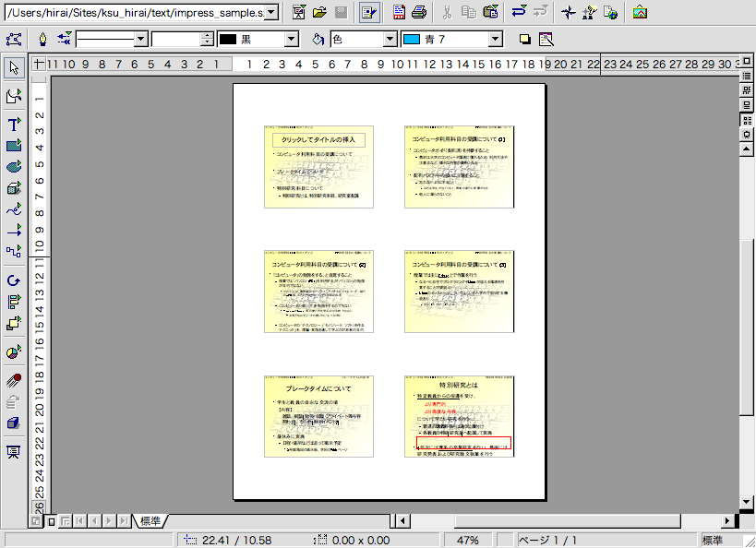Screen dimensions: 756x548
Task: Select the 特別研究とは handout thumbnail
Action: point(459,416)
